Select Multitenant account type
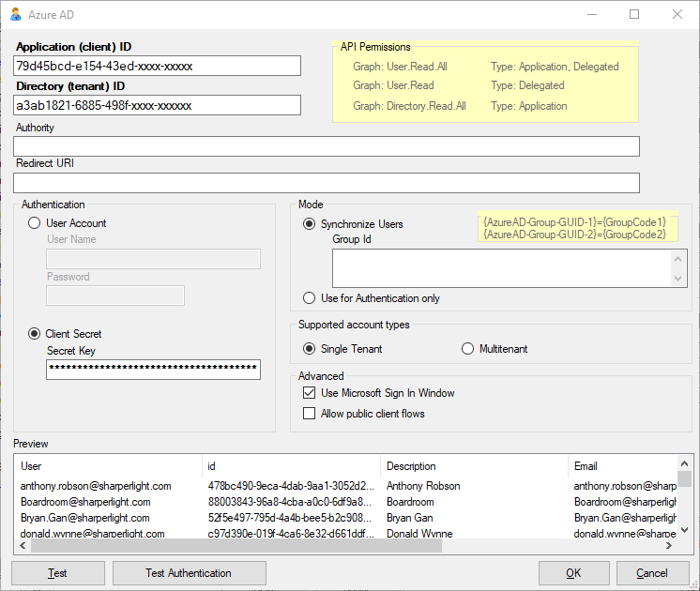 pos(467,349)
